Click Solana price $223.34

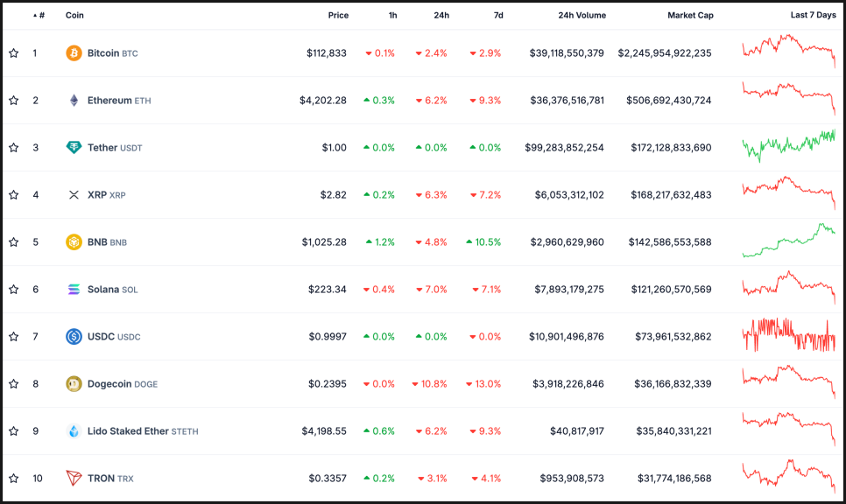tap(328, 290)
